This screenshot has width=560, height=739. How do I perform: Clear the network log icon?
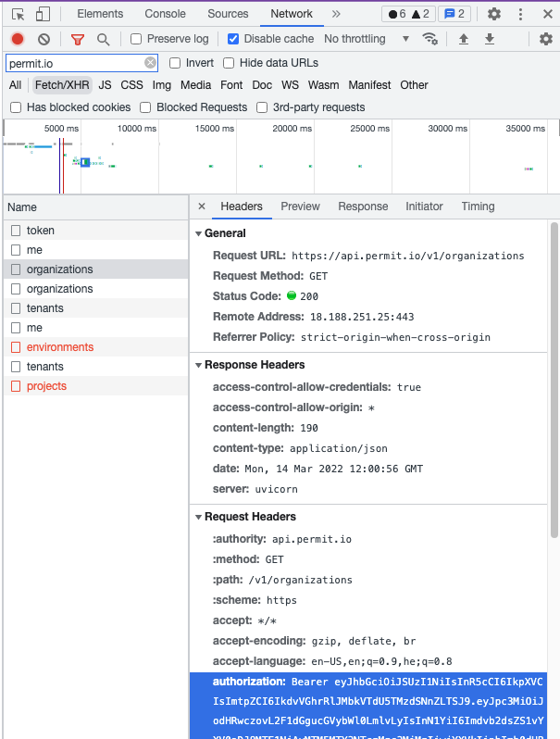tap(44, 39)
